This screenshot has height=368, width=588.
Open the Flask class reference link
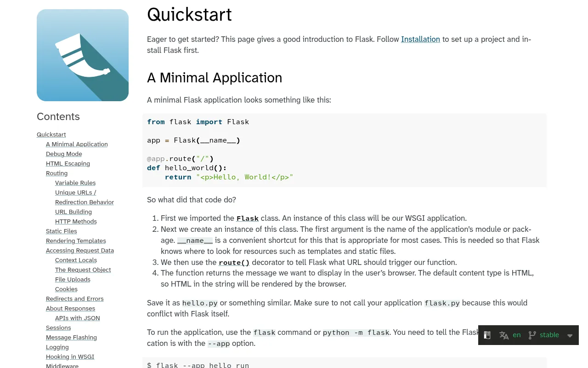(248, 218)
